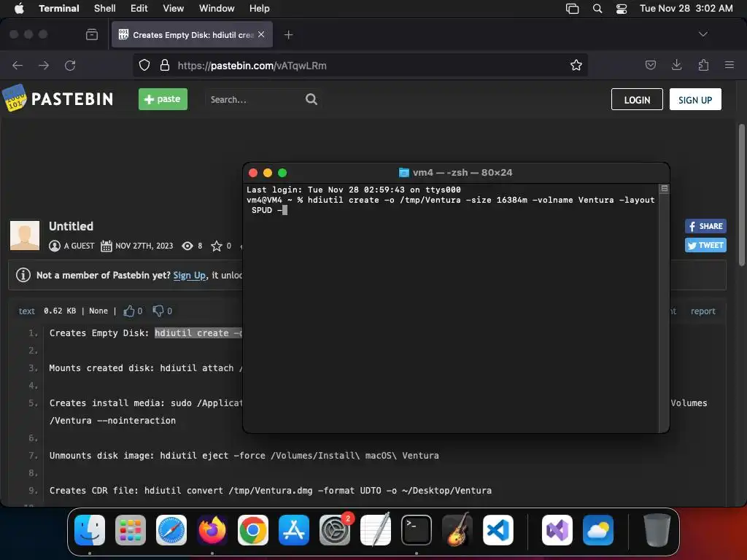Open Firefox extensions menu
The height and width of the screenshot is (560, 747).
pyautogui.click(x=703, y=65)
